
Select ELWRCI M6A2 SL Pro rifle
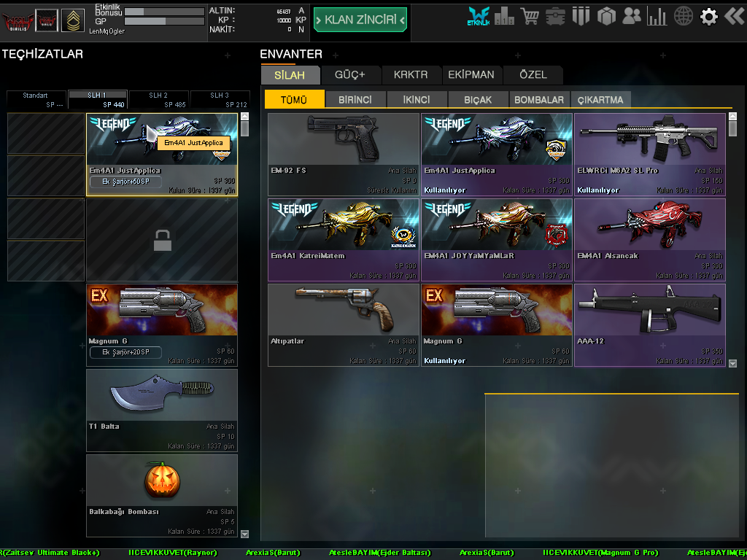tap(650, 155)
